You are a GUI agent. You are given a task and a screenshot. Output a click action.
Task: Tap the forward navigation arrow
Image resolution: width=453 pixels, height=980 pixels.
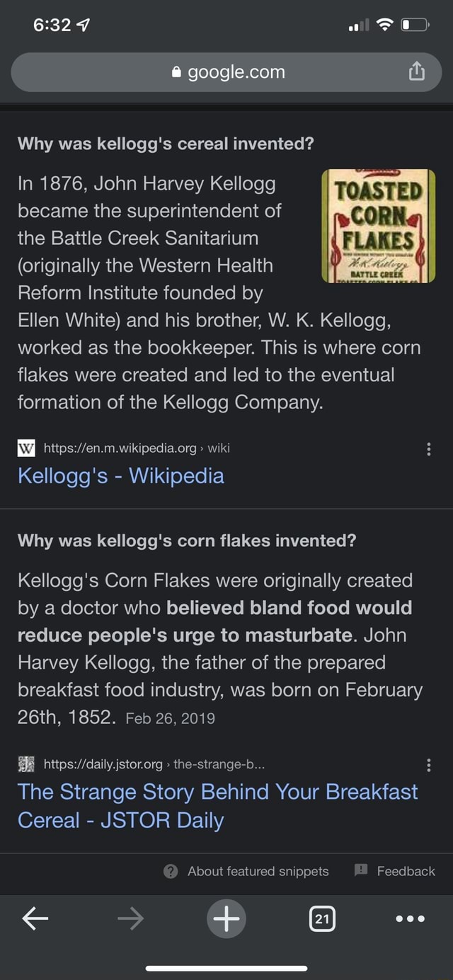pyautogui.click(x=130, y=918)
